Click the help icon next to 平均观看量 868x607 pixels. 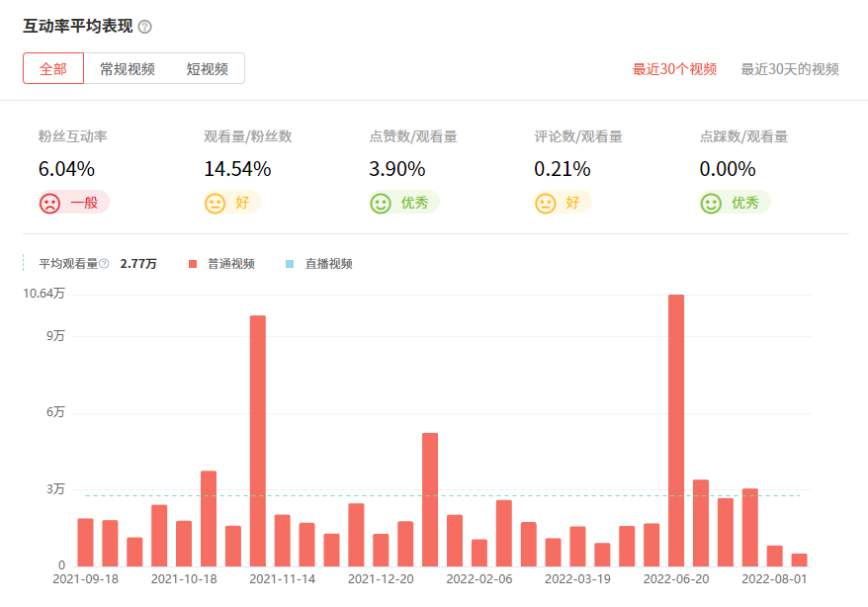(104, 264)
